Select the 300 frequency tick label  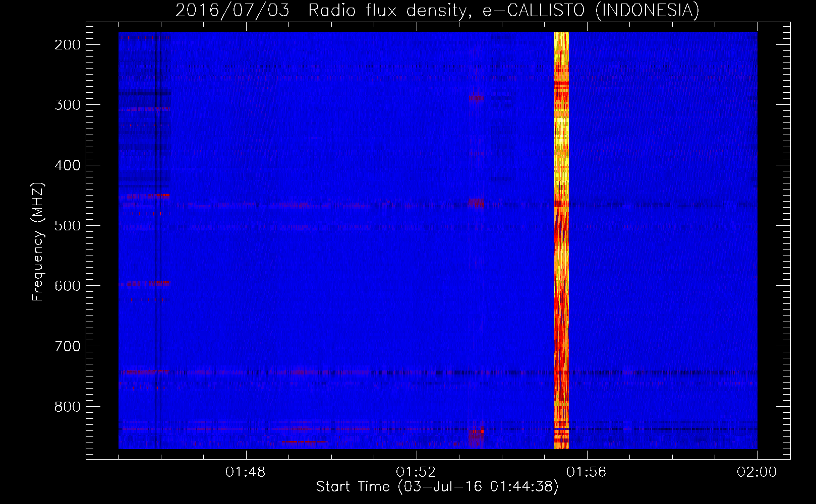(68, 105)
